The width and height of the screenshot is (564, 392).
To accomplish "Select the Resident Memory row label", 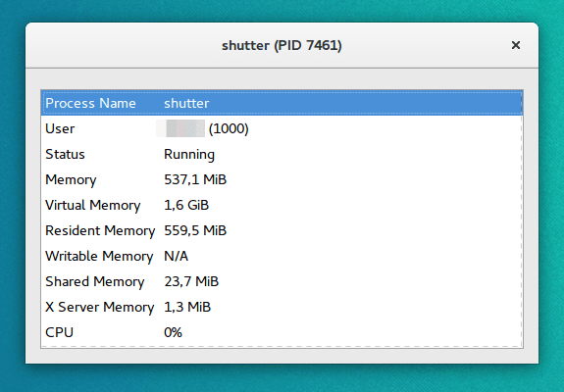I will pos(100,231).
